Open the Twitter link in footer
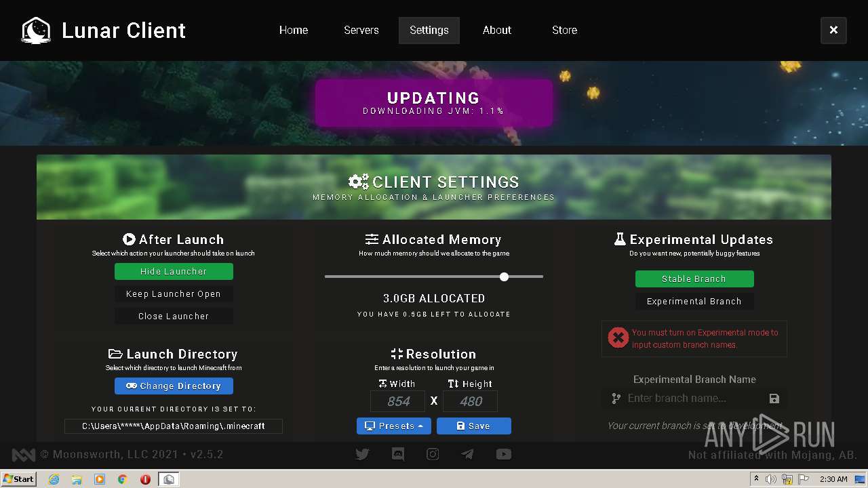The width and height of the screenshot is (868, 488). 362,454
